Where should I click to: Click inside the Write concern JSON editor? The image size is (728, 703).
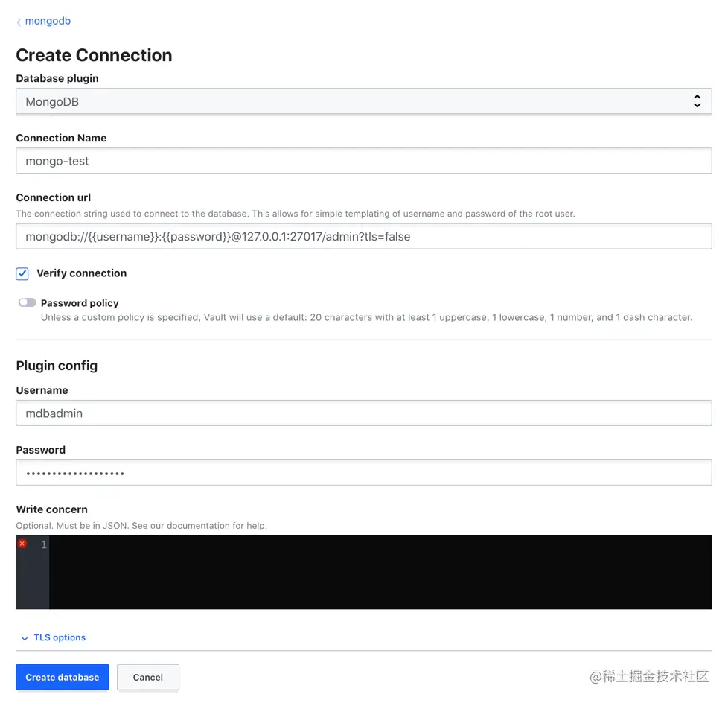[x=380, y=572]
